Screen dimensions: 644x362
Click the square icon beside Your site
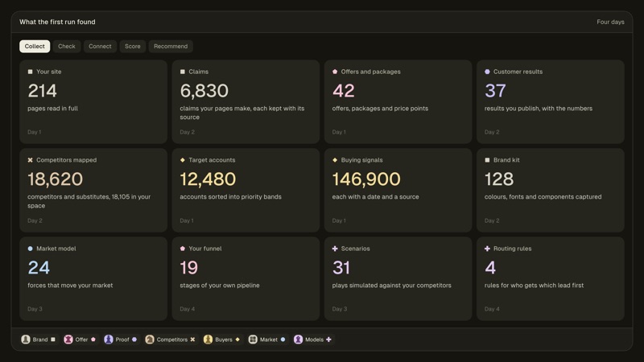(x=30, y=72)
